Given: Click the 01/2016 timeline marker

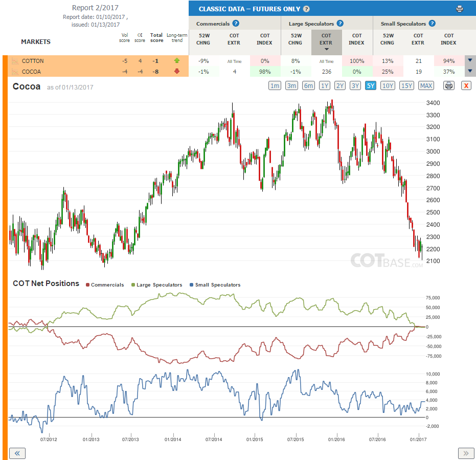Looking at the screenshot, I should coord(336,440).
